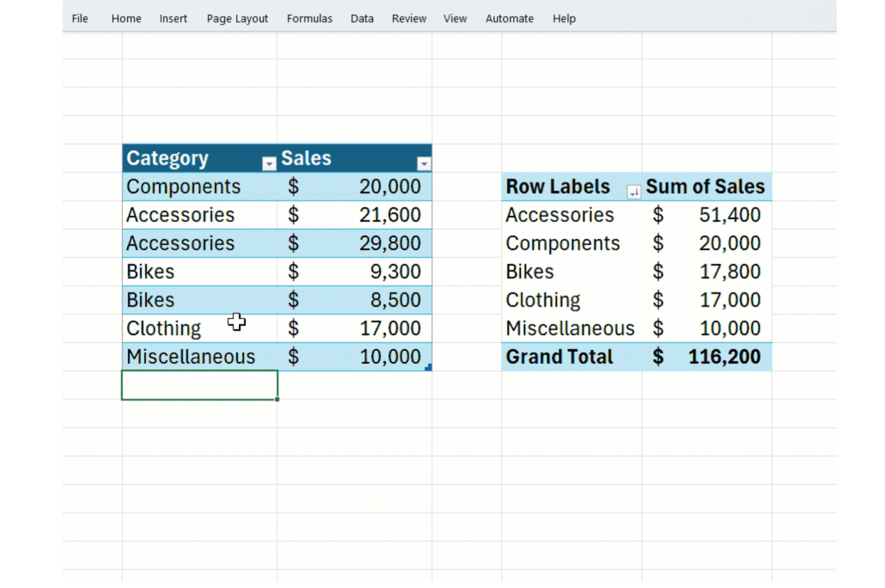Switch to the Review ribbon tab
Screen dimensions: 885x588
(x=409, y=18)
